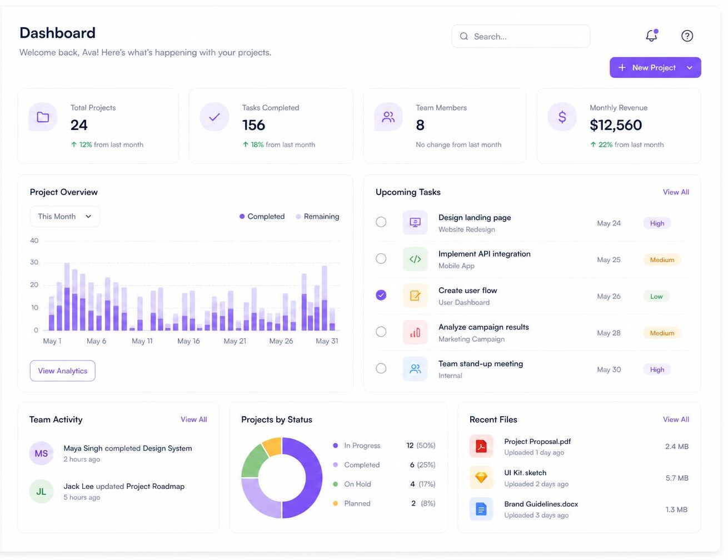The height and width of the screenshot is (560, 728).
Task: Click the code icon for Implement API integration
Action: coord(415,259)
